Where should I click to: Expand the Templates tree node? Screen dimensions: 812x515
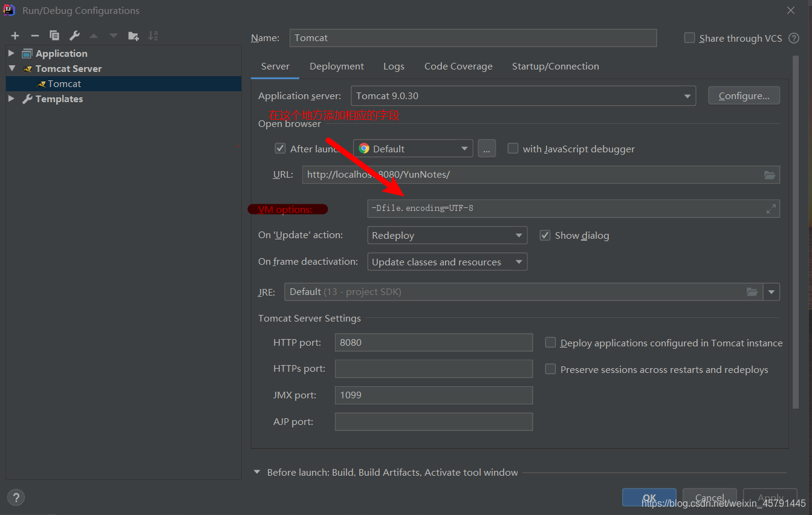pos(11,99)
